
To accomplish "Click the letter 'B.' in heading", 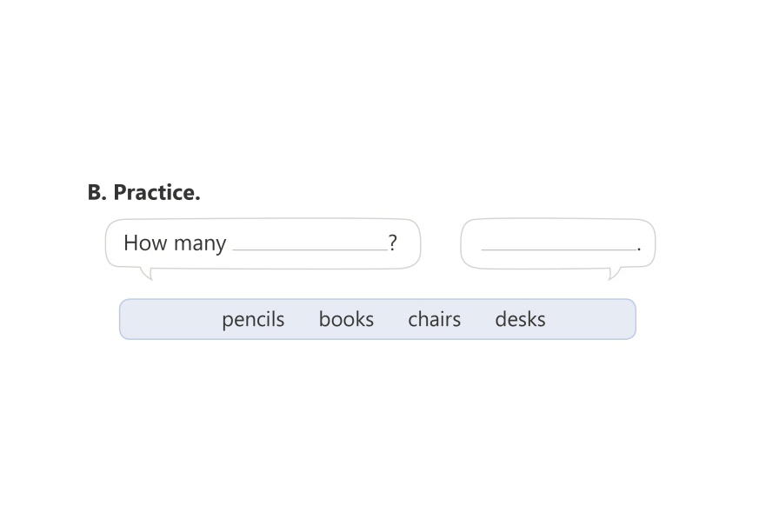I will pos(97,193).
